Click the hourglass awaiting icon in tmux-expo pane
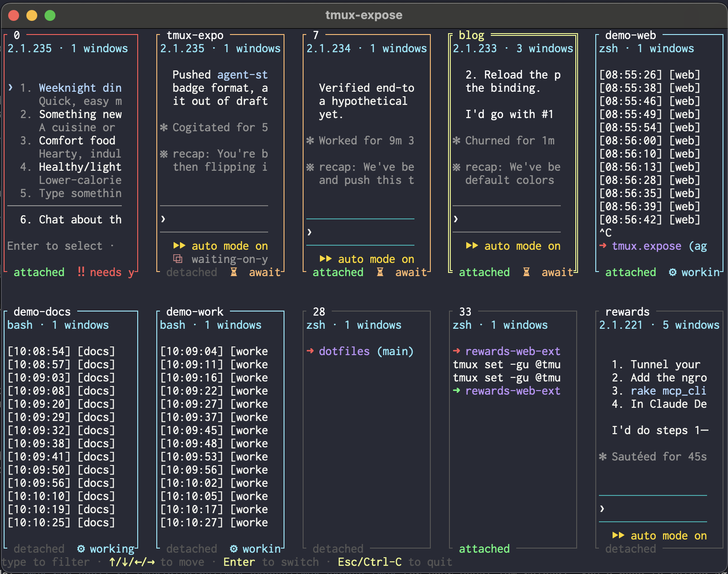728x574 pixels. pos(234,272)
